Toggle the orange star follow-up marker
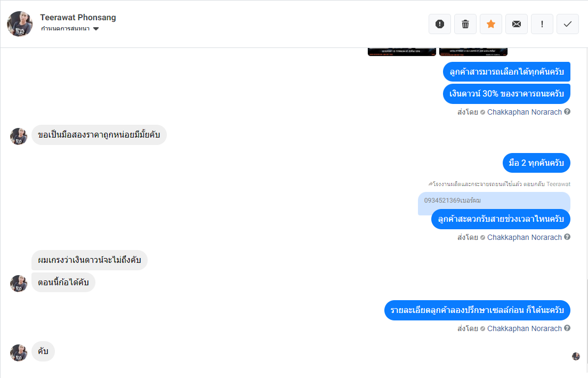 point(491,24)
